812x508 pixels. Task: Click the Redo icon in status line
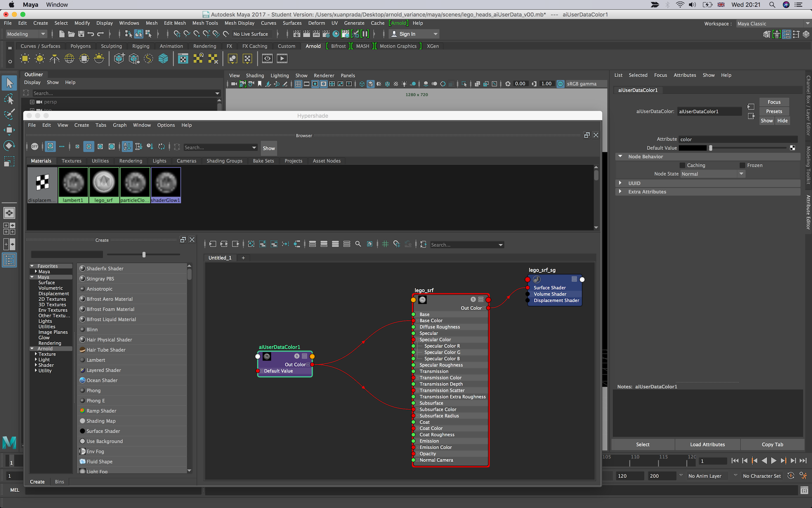click(100, 34)
